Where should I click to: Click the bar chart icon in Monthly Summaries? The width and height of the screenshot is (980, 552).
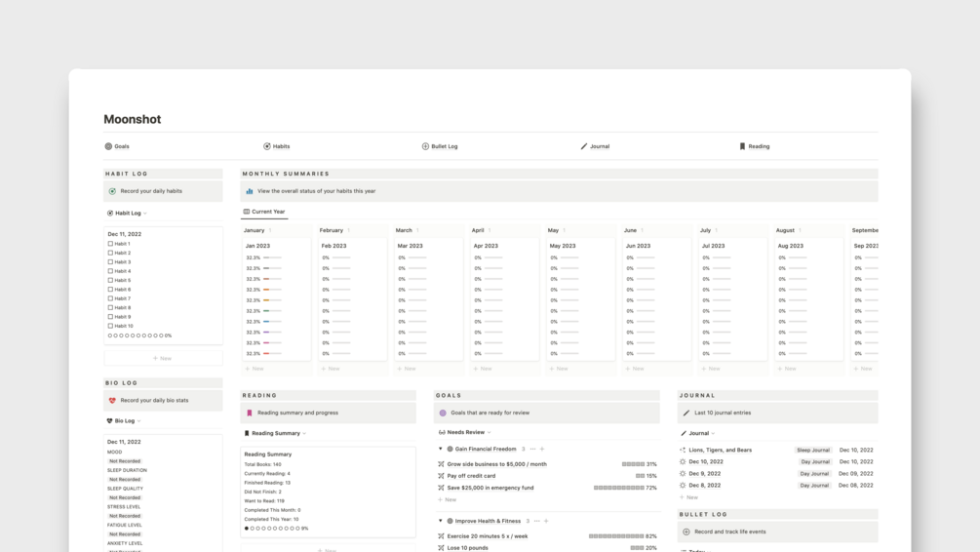250,191
